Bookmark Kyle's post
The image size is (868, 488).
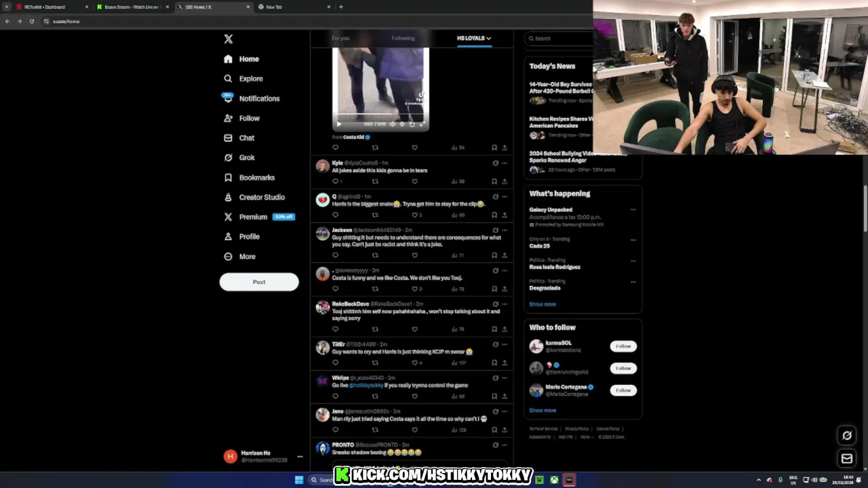point(494,182)
